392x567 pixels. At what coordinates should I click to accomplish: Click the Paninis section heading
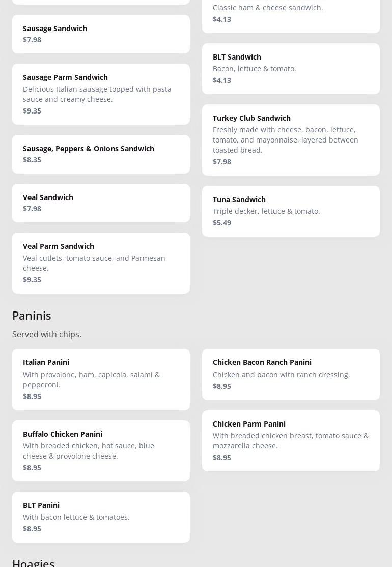coord(32,316)
